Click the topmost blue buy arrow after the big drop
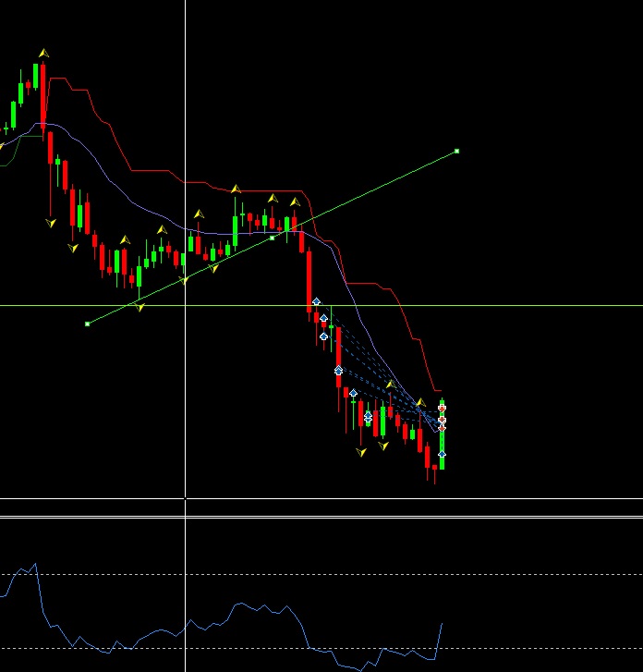The width and height of the screenshot is (643, 672). tap(316, 301)
